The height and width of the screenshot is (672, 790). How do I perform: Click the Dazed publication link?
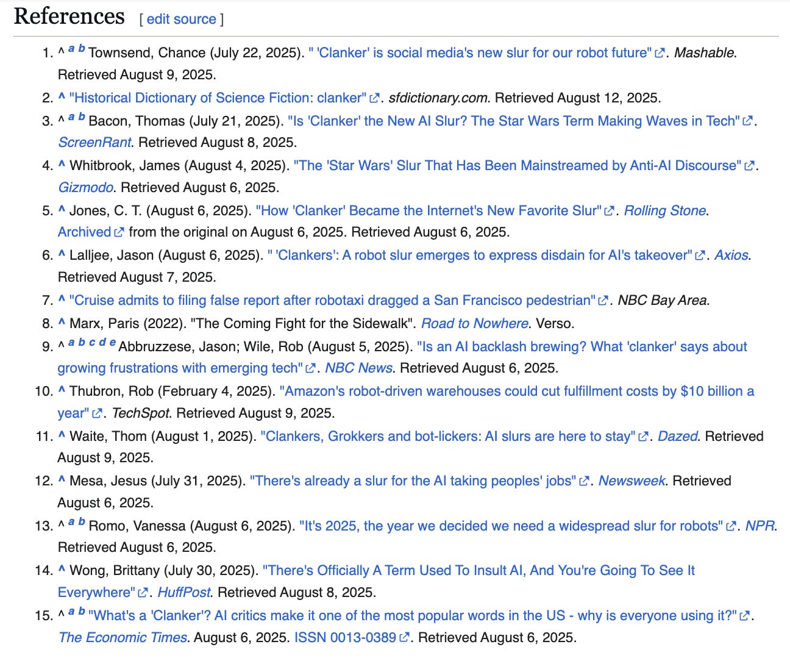click(x=678, y=436)
